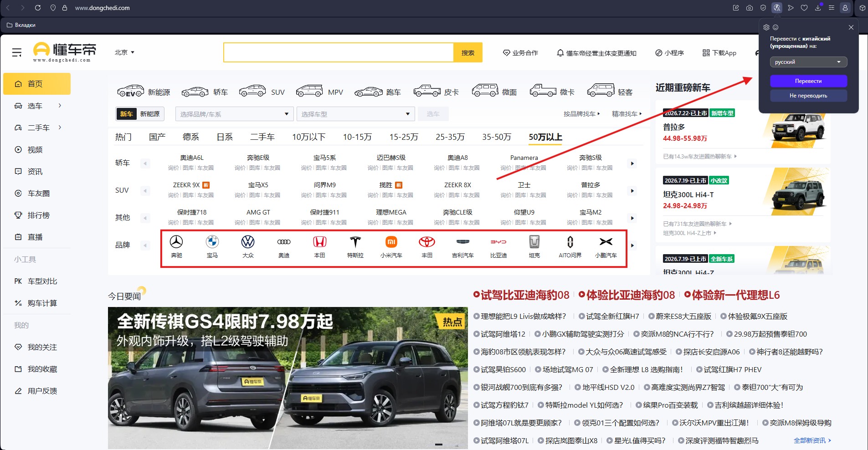
Task: Pick the 轿车 sedan car type icon
Action: coord(195,92)
